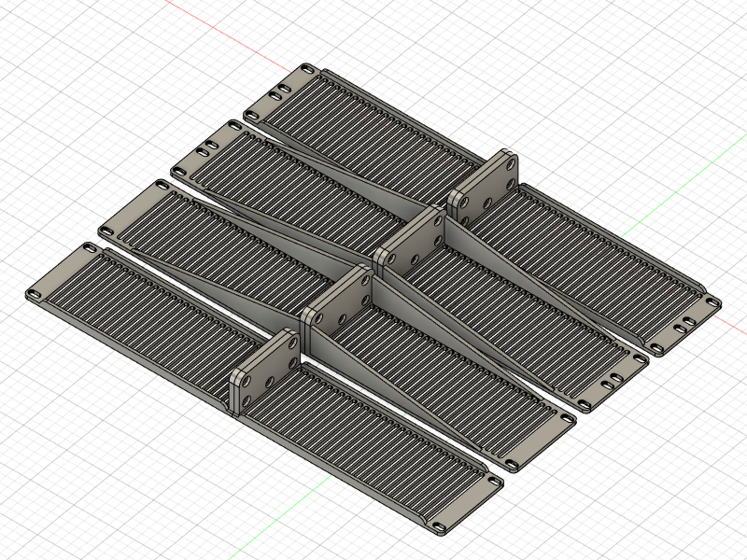Pick the third-from-front panel's upright center plate
This screenshot has height=560, width=747.
pos(411,245)
